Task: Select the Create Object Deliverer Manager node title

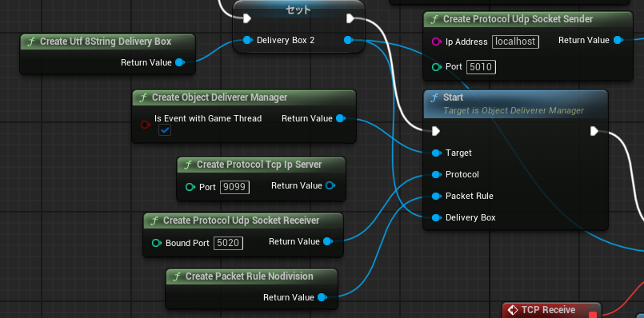Action: pyautogui.click(x=220, y=97)
